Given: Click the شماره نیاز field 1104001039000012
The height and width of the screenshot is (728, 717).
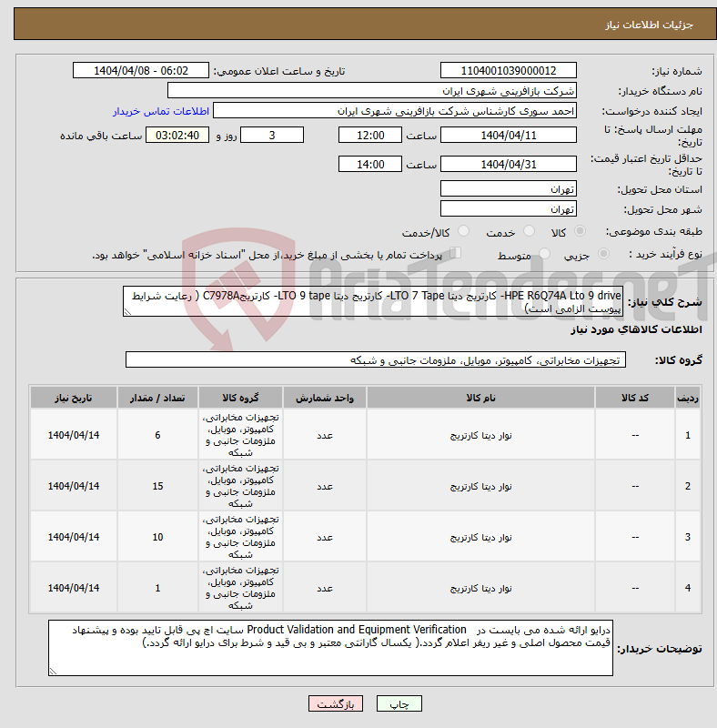Looking at the screenshot, I should 509,71.
